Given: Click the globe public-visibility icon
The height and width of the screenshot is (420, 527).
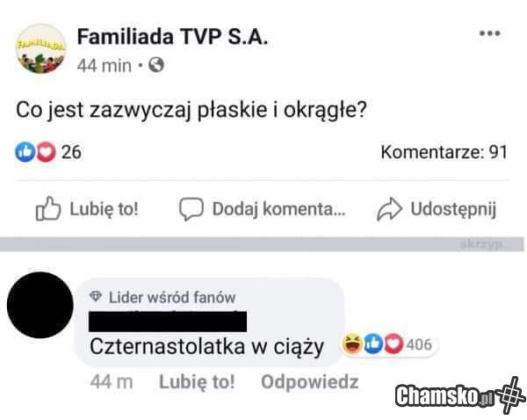Looking at the screenshot, I should [x=156, y=64].
